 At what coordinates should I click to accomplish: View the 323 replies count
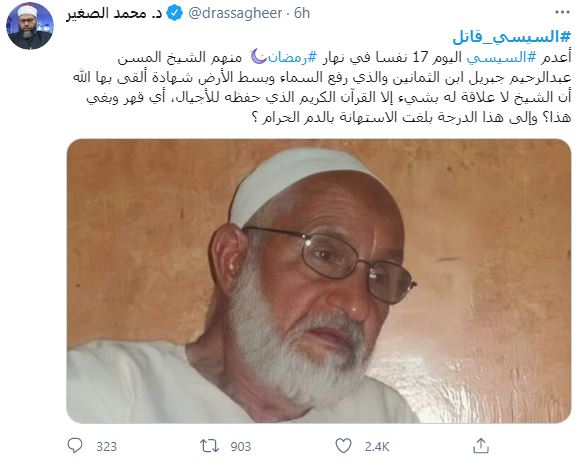point(106,447)
